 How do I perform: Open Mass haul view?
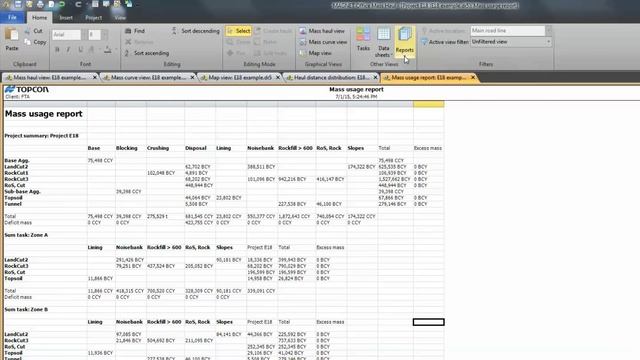tap(322, 31)
